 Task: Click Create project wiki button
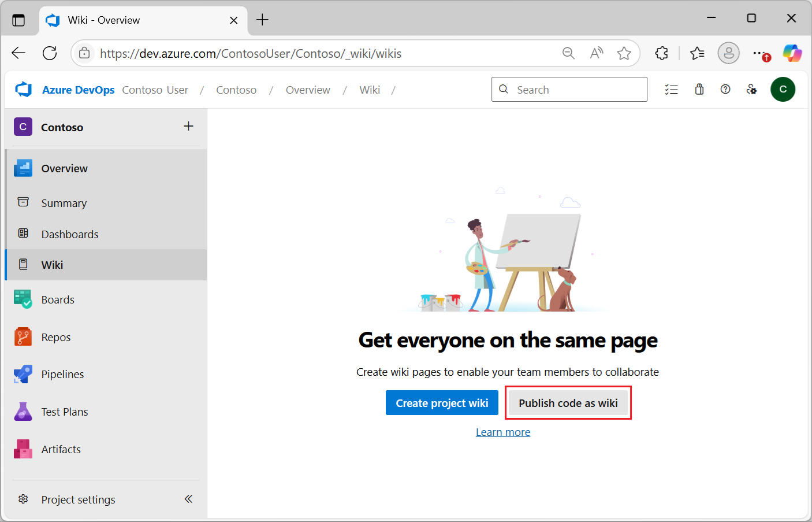point(442,403)
